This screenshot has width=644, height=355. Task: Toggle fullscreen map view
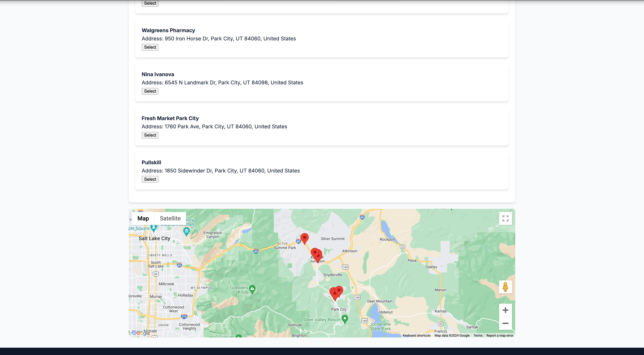pyautogui.click(x=505, y=218)
